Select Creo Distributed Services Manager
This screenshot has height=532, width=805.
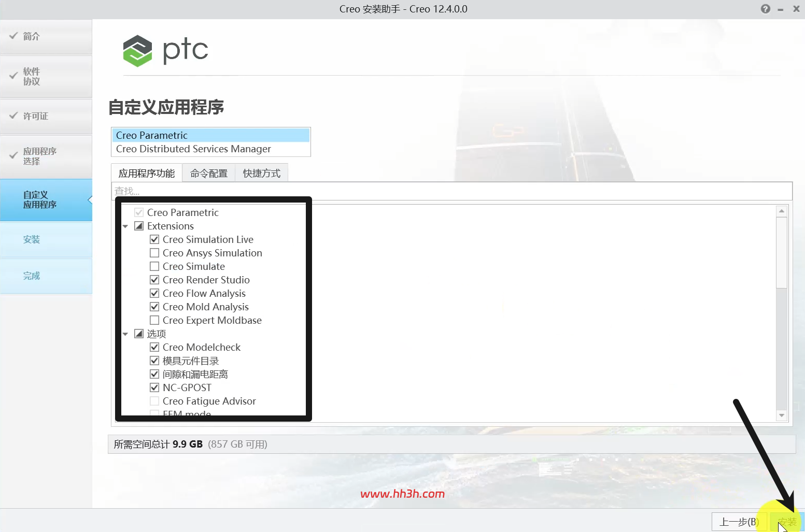[x=211, y=149]
